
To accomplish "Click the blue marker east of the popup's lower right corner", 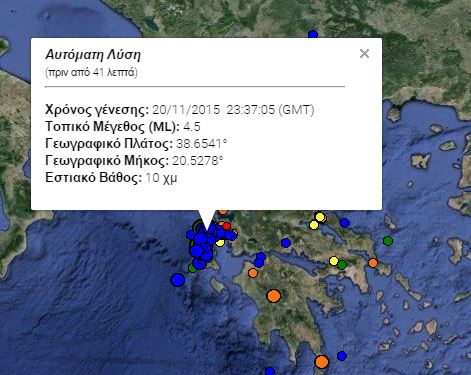I will tap(345, 223).
